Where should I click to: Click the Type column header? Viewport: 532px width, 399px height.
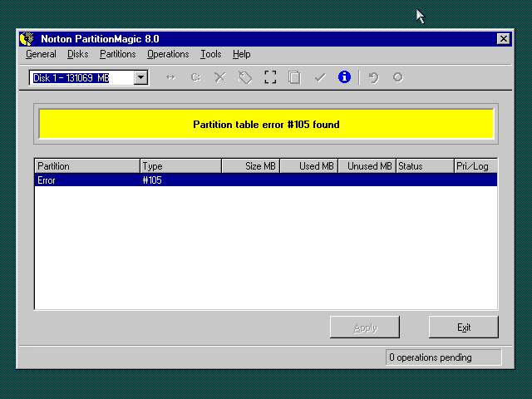pyautogui.click(x=181, y=166)
